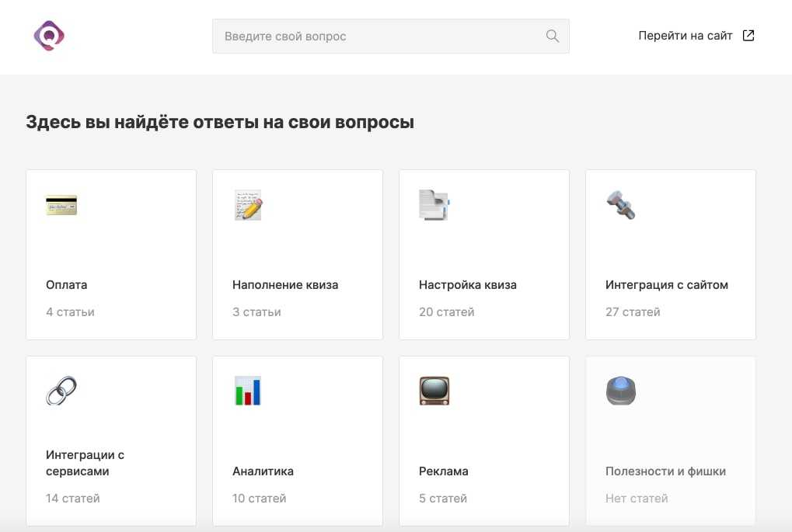Select the 'Настройка квиза' category title
The height and width of the screenshot is (532, 792).
[468, 285]
